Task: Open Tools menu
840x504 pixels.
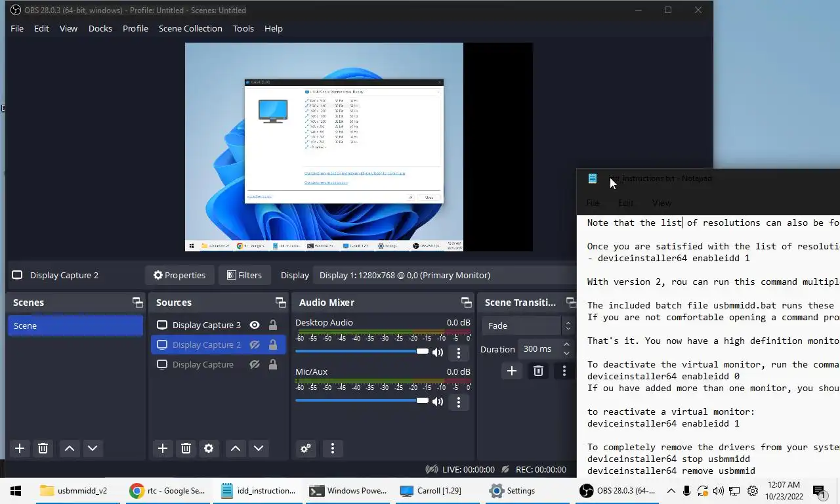Action: (243, 28)
